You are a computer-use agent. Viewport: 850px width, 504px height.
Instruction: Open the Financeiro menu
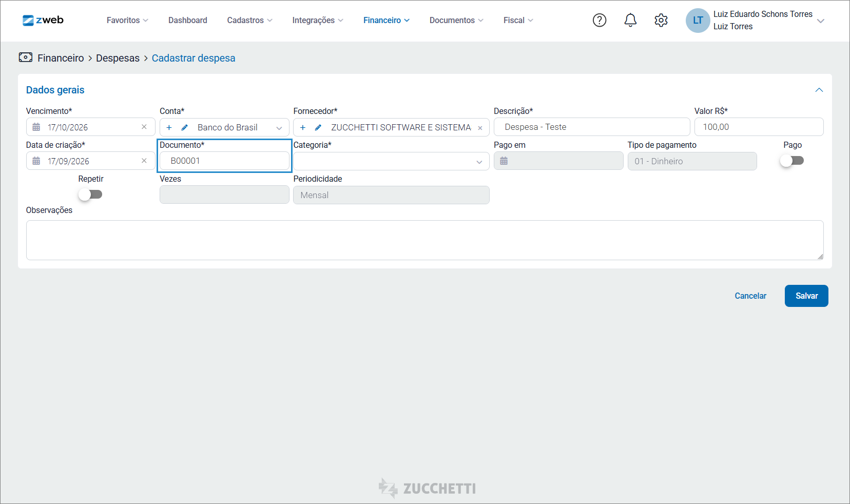[387, 20]
